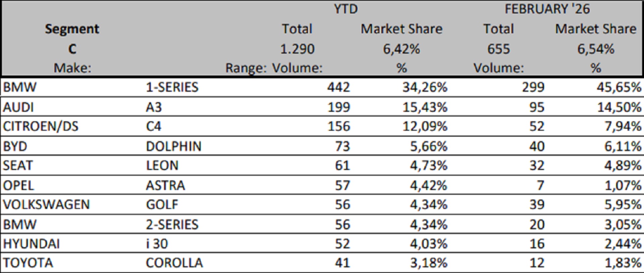Click the 45,65% February share cell
The height and width of the screenshot is (273, 644).
tap(619, 87)
